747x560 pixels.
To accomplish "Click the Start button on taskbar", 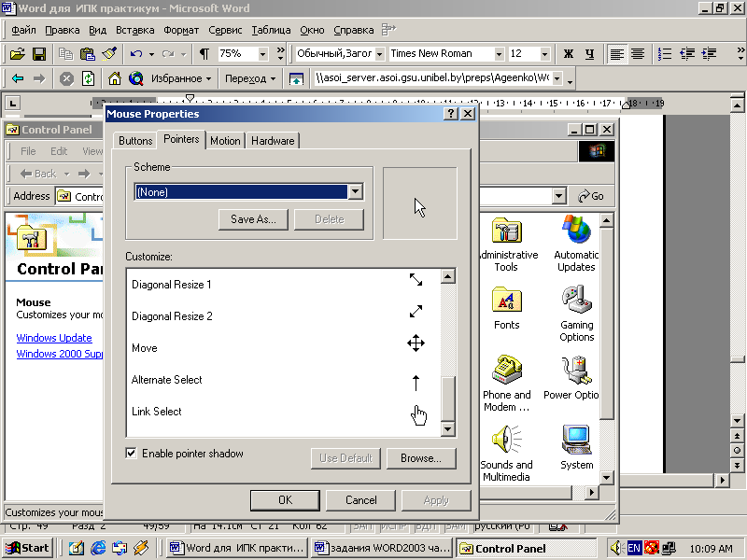I will tap(27, 548).
